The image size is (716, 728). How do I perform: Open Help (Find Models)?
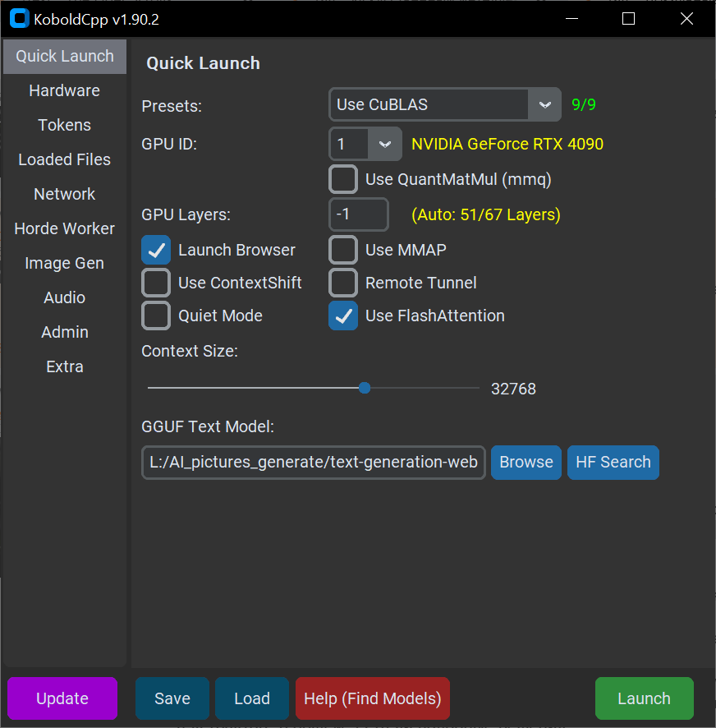click(x=373, y=698)
